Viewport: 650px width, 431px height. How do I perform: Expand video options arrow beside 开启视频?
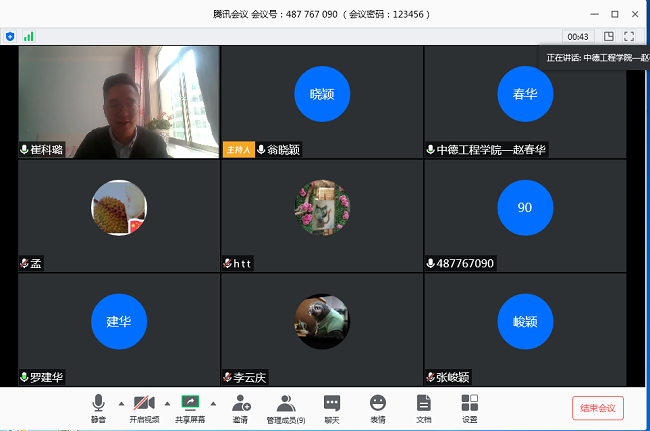pyautogui.click(x=167, y=403)
